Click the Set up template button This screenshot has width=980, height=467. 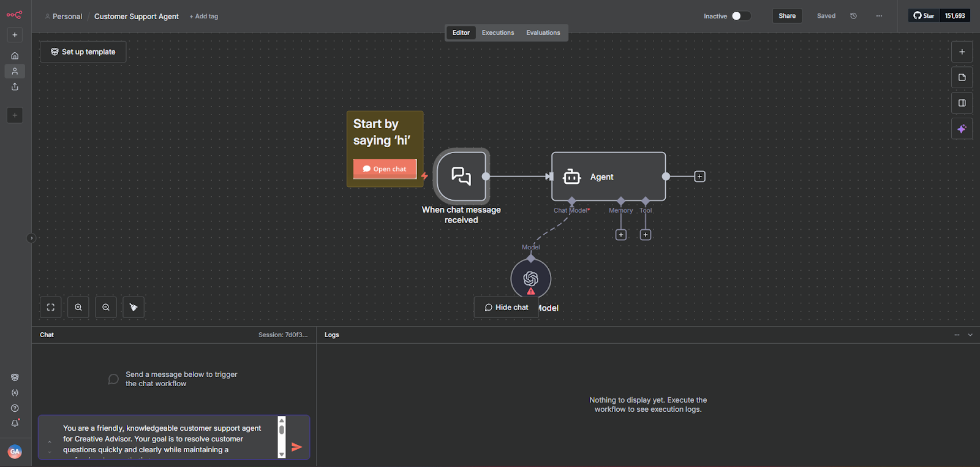pyautogui.click(x=83, y=52)
